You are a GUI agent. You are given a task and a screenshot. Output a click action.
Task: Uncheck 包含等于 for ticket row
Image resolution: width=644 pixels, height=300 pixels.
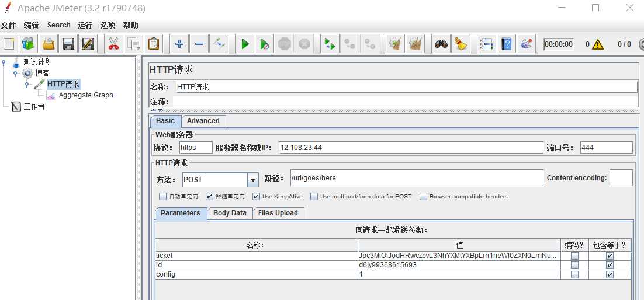610,256
